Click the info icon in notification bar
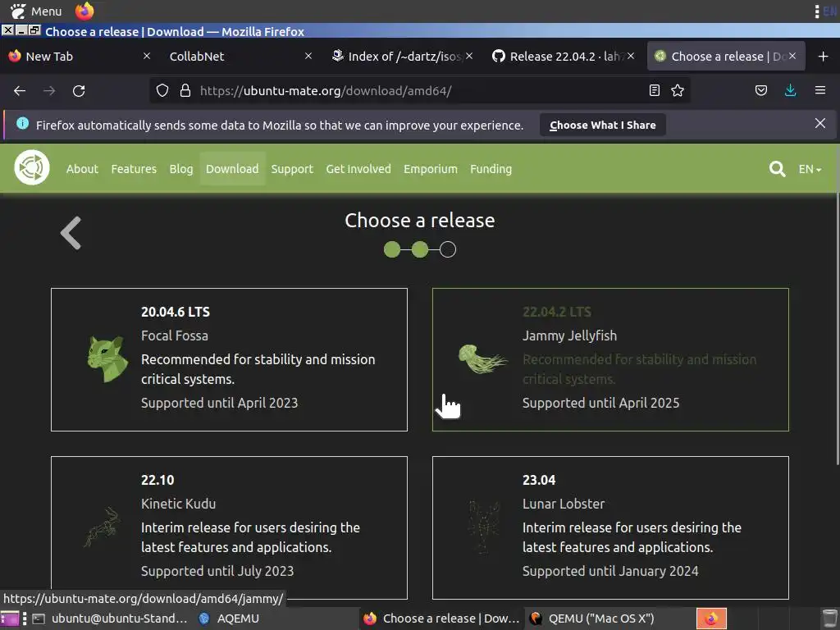840x630 pixels. click(22, 123)
